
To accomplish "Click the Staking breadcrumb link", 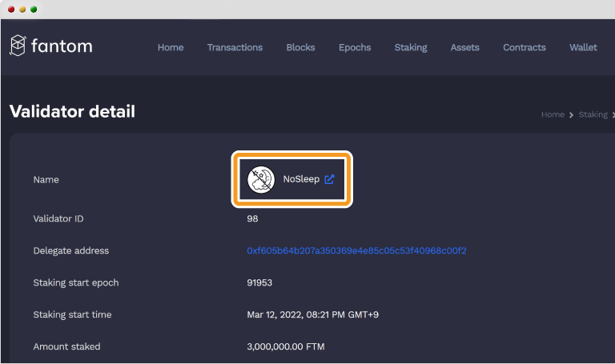I will 593,114.
